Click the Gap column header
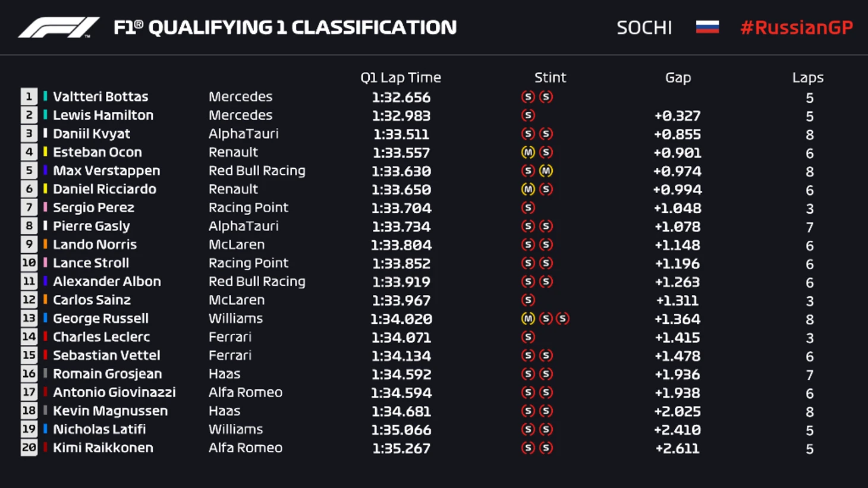Viewport: 868px width, 488px height. pos(678,77)
